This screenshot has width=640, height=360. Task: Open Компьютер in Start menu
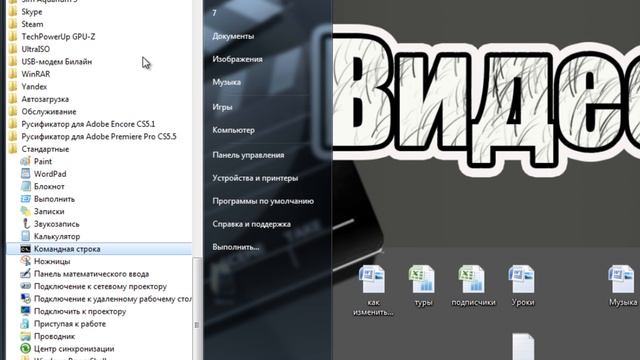point(233,130)
